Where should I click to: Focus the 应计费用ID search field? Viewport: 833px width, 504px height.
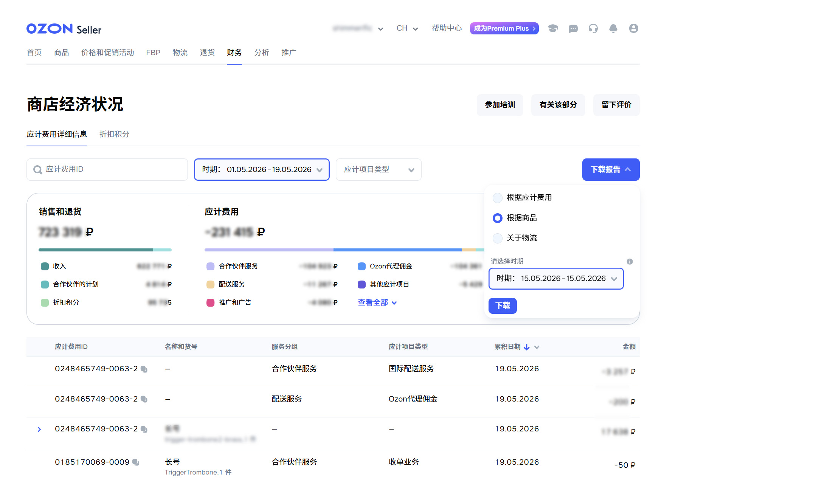[107, 169]
